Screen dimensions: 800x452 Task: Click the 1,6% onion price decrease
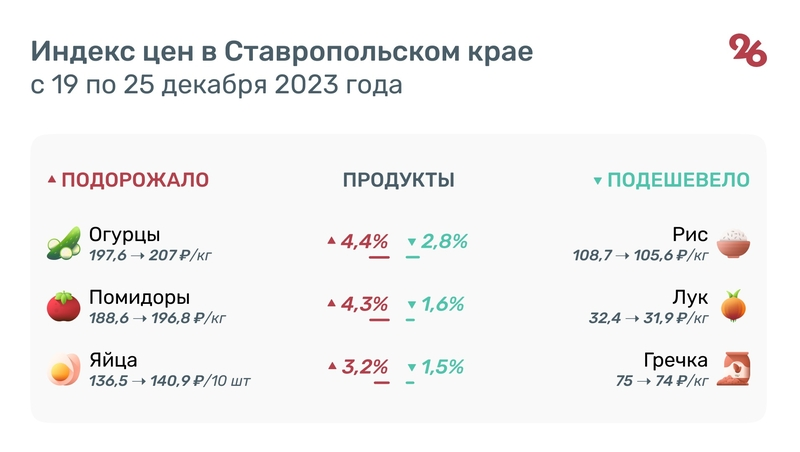444,304
